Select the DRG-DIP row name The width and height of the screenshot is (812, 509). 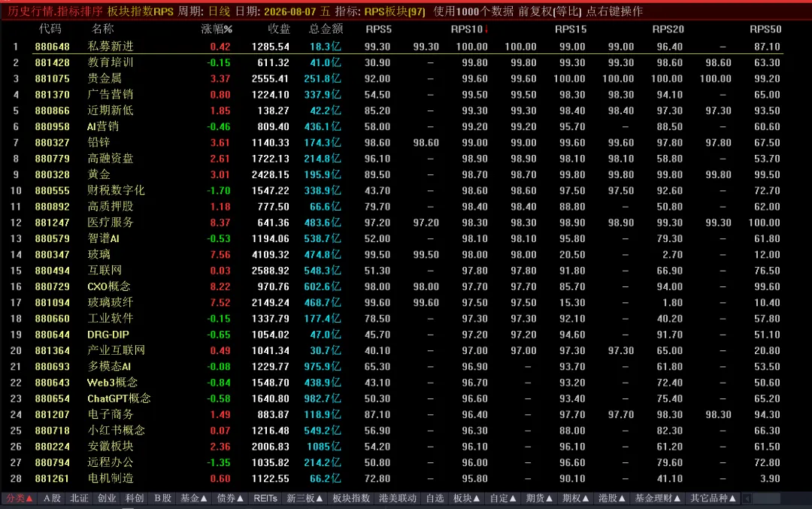108,335
